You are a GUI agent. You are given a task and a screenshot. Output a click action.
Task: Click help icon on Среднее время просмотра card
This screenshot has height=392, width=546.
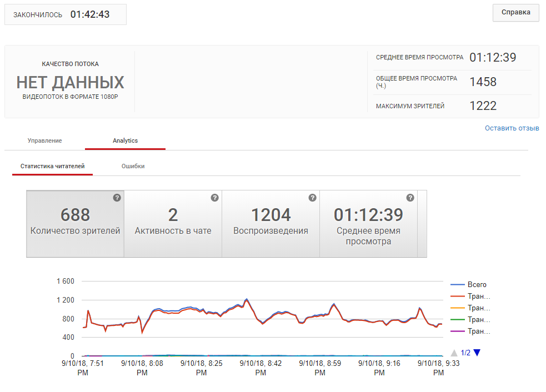[410, 198]
